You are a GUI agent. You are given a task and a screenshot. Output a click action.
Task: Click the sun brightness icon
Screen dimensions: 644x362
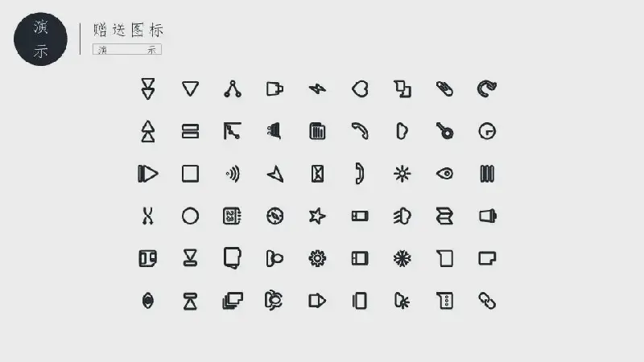(402, 174)
